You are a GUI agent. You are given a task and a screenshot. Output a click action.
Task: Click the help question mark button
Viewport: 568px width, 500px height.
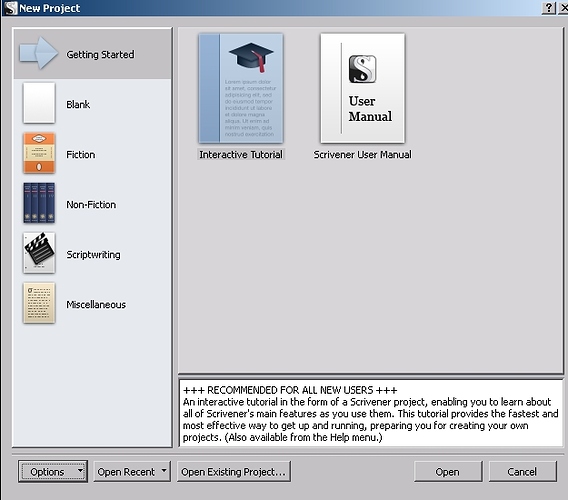548,8
